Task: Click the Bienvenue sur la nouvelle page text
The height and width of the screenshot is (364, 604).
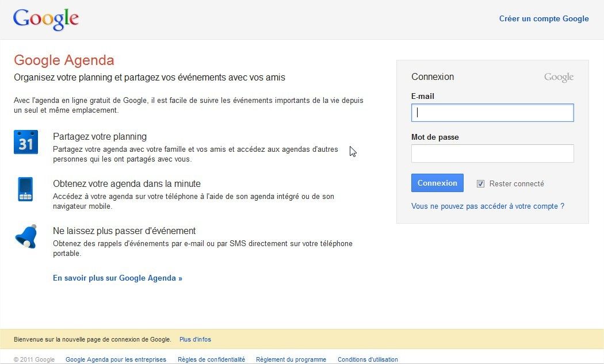Action: (93, 339)
